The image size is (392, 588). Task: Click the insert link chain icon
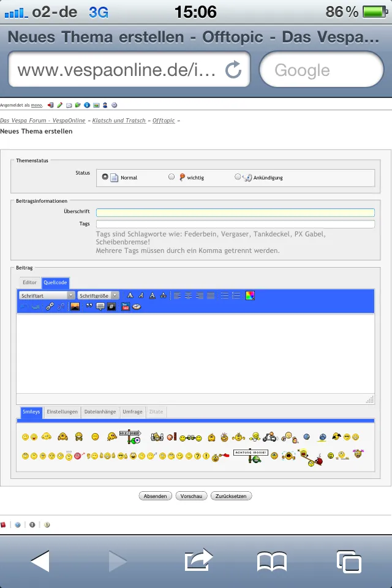[x=50, y=306]
